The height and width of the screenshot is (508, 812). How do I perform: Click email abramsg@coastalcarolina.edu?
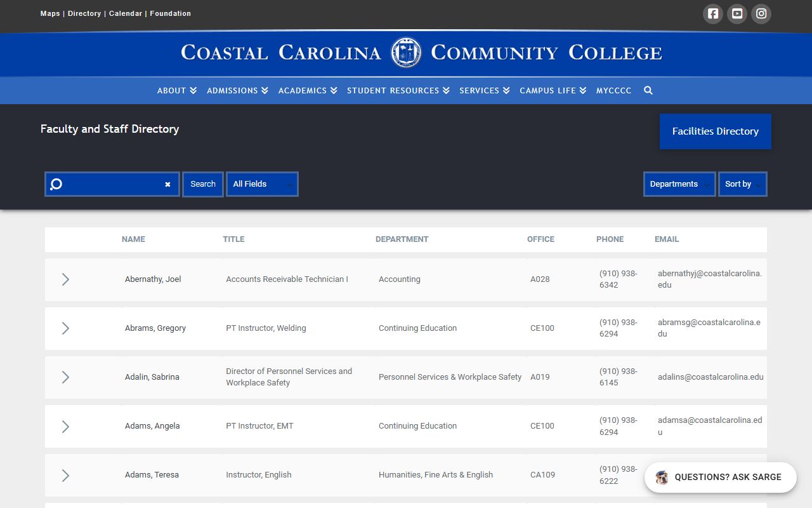coord(709,328)
